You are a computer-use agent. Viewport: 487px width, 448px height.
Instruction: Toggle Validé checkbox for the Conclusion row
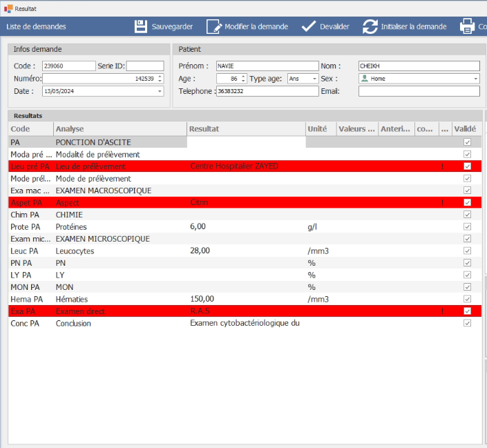pyautogui.click(x=467, y=323)
